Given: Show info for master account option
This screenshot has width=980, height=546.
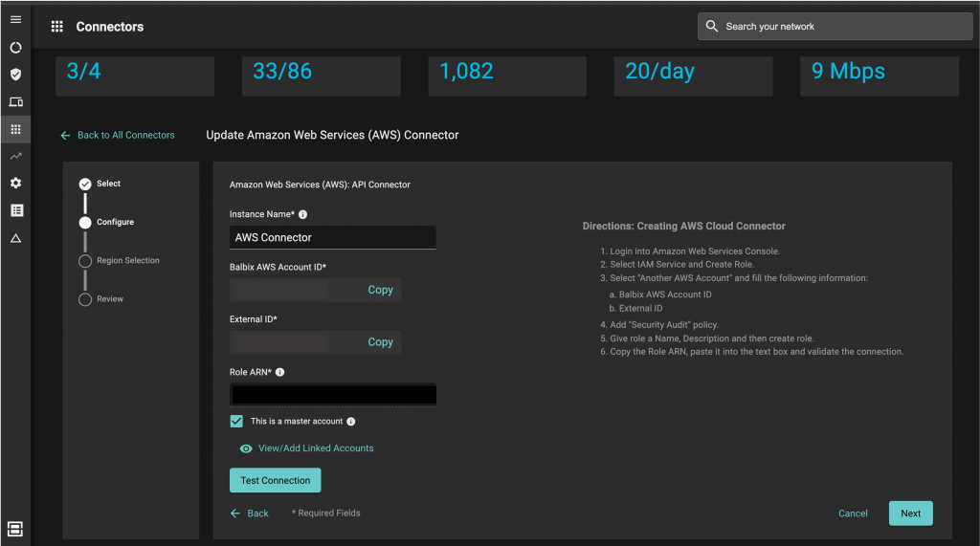Looking at the screenshot, I should coord(350,422).
